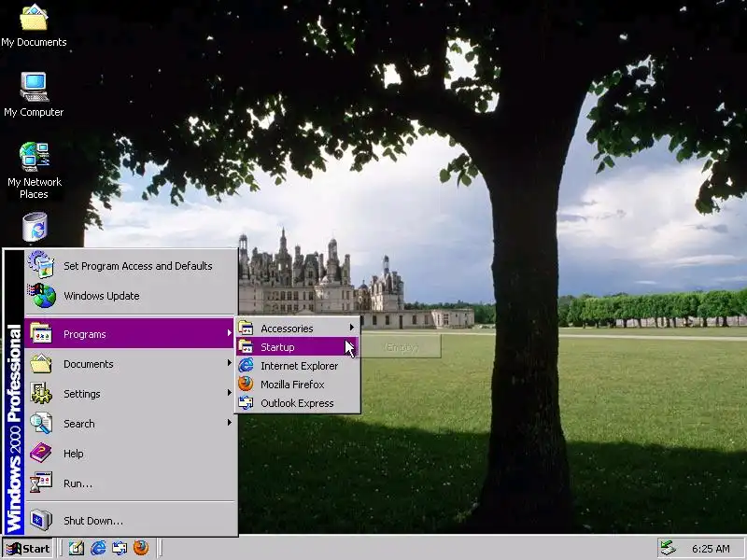Click the system tray network icon

tap(668, 548)
